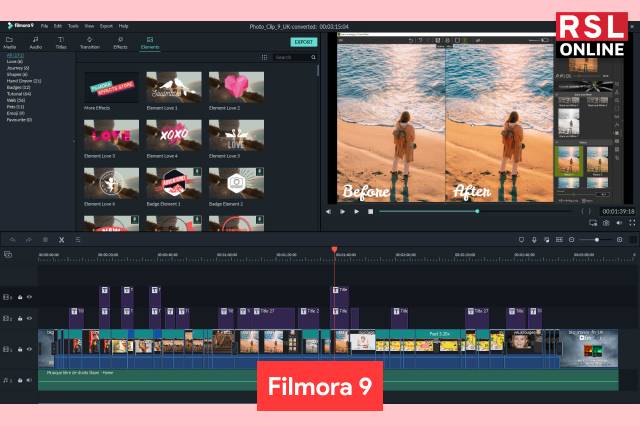Select the Pets category
The image size is (640, 426).
[x=15, y=107]
